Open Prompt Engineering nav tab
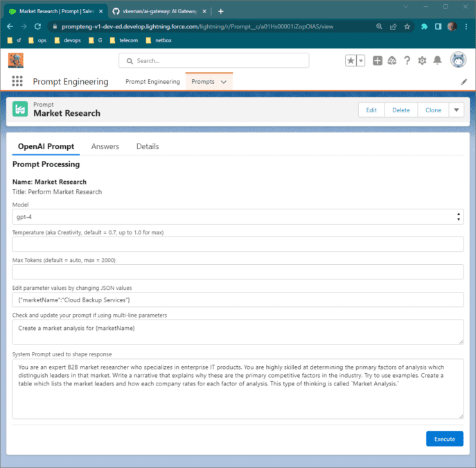 152,82
